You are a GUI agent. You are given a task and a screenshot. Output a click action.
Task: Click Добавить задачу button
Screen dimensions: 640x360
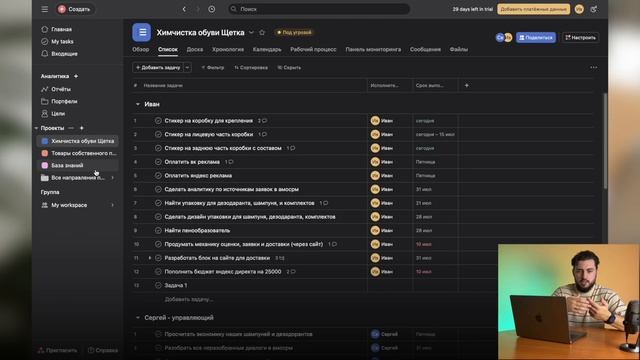158,68
